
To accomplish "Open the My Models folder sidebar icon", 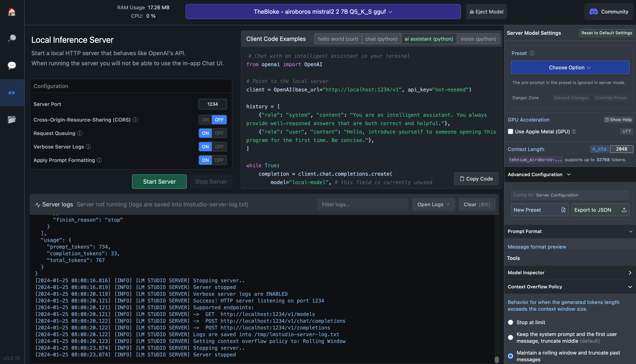I will (x=12, y=119).
